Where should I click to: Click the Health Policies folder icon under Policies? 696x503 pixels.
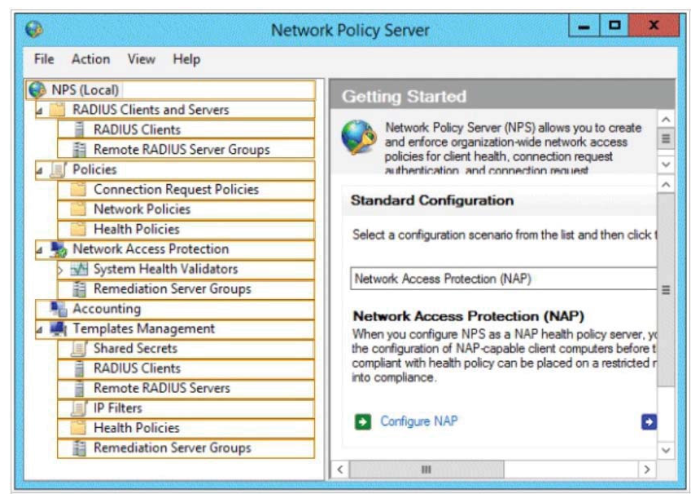(x=79, y=229)
